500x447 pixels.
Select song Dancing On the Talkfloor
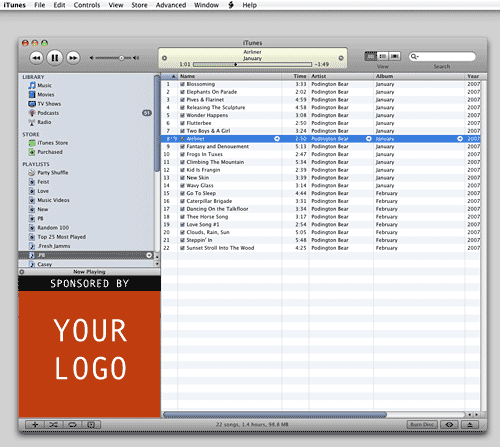pos(217,209)
